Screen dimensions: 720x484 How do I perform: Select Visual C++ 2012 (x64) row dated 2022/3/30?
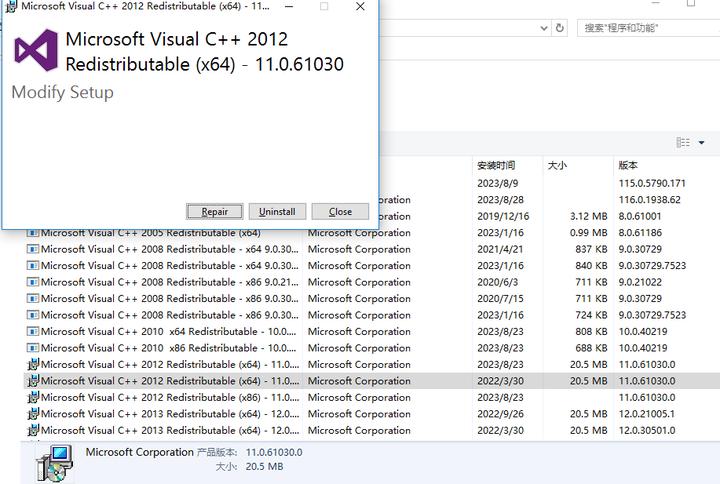pos(372,381)
